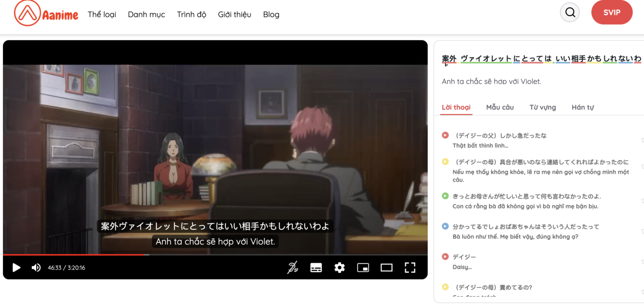The width and height of the screenshot is (644, 306).
Task: Open the search magnifier icon
Action: tap(570, 13)
